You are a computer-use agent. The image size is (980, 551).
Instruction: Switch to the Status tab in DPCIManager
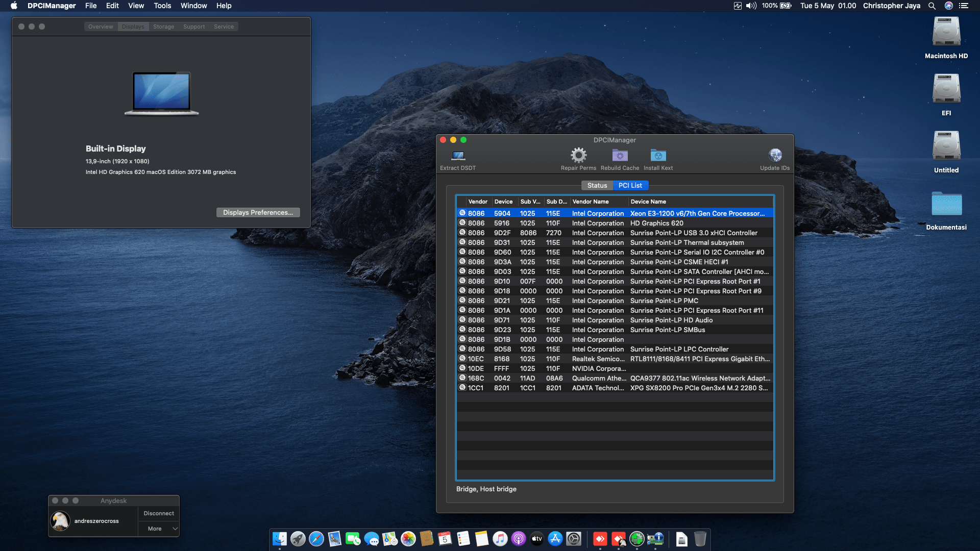point(597,185)
